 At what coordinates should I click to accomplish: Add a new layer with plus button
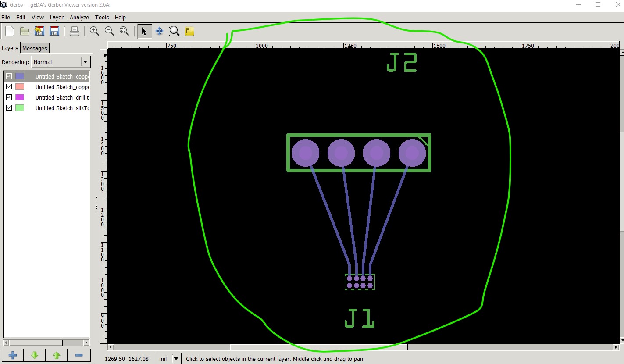(13, 355)
